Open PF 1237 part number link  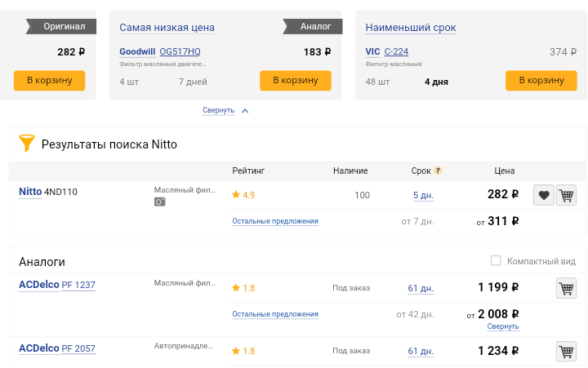click(78, 286)
